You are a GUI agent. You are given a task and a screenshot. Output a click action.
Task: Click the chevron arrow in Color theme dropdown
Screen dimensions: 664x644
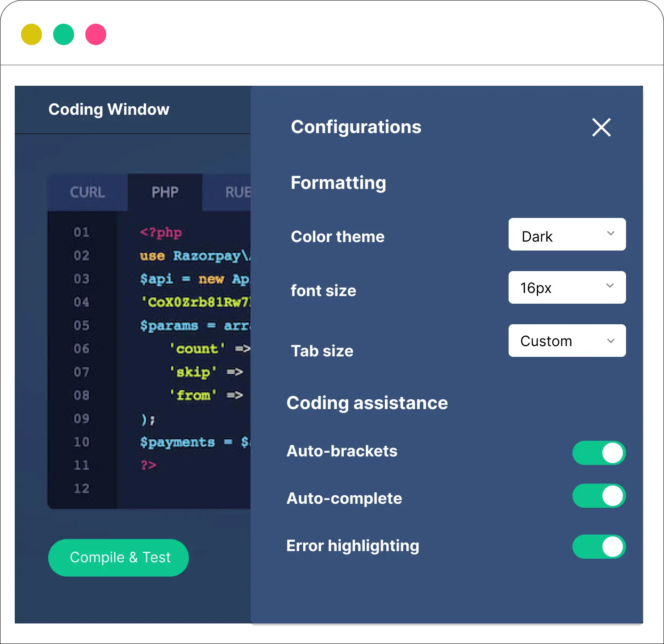click(610, 234)
